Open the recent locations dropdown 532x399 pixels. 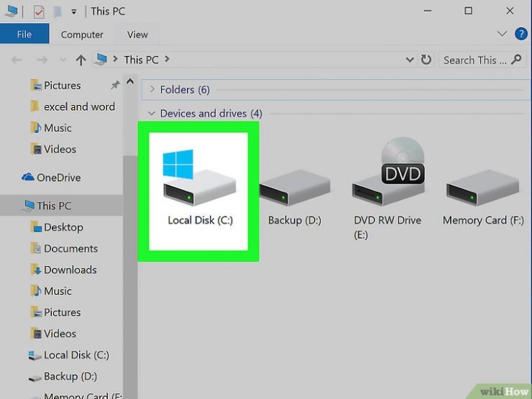pyautogui.click(x=63, y=60)
